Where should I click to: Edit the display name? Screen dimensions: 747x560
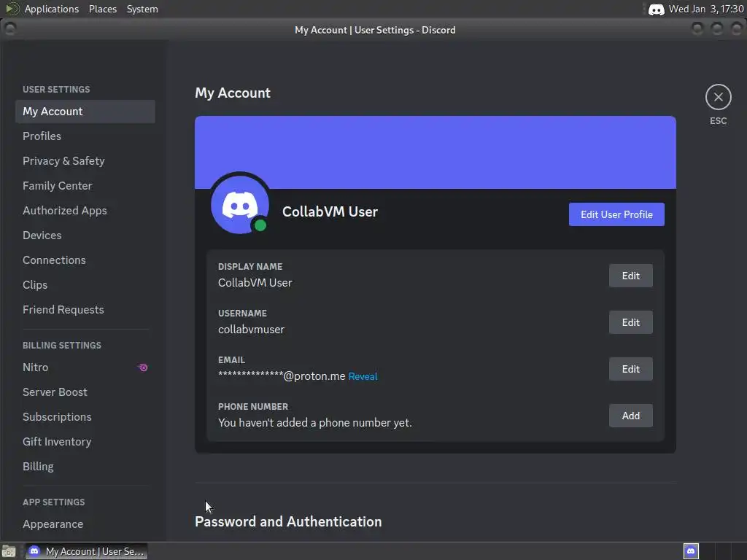(x=631, y=276)
